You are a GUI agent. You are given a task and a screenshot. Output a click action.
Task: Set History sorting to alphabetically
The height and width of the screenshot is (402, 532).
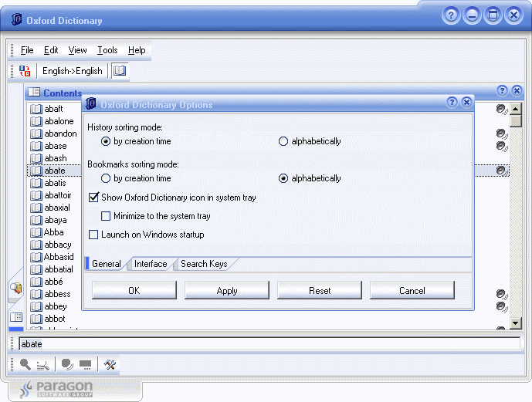(283, 141)
